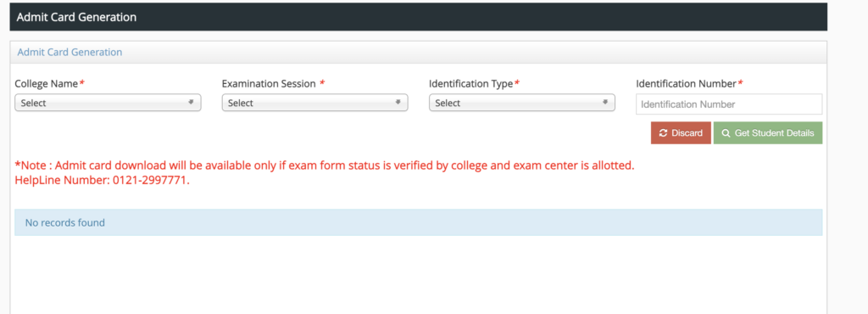Open the College Name dropdown
This screenshot has height=314, width=868.
[x=108, y=103]
